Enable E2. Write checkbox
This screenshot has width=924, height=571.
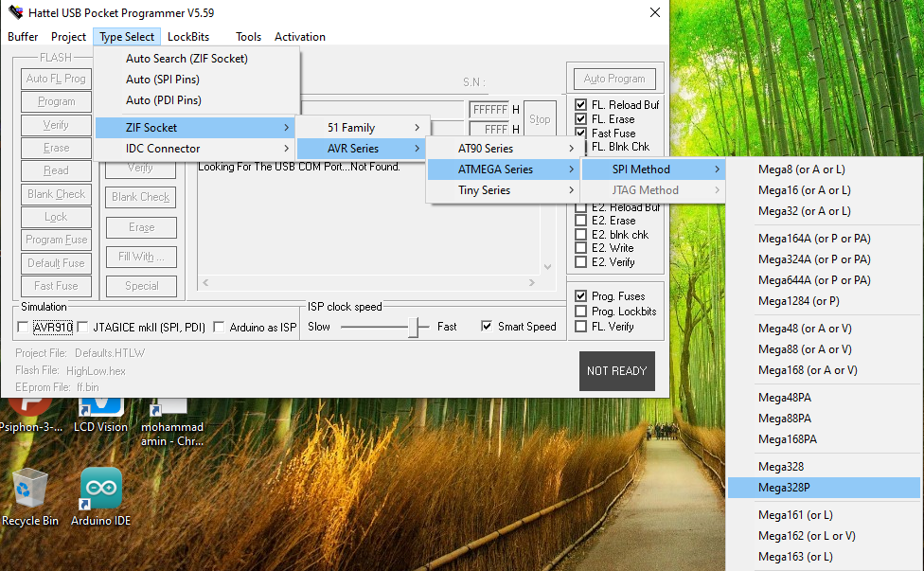580,248
